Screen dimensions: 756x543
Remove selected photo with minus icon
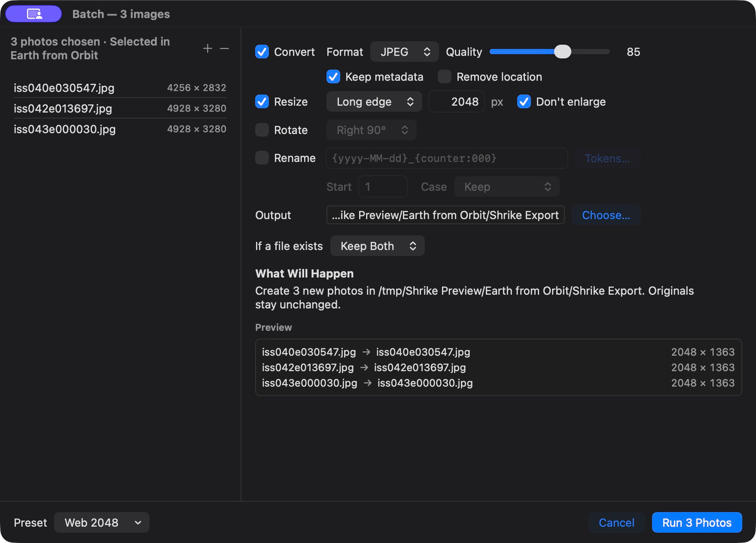(x=225, y=49)
